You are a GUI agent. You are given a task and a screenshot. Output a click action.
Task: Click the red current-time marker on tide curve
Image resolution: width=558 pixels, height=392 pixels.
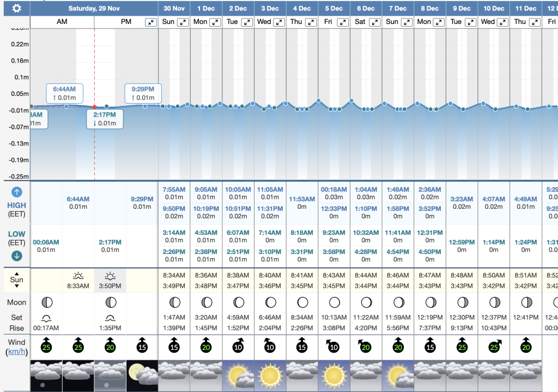(94, 107)
